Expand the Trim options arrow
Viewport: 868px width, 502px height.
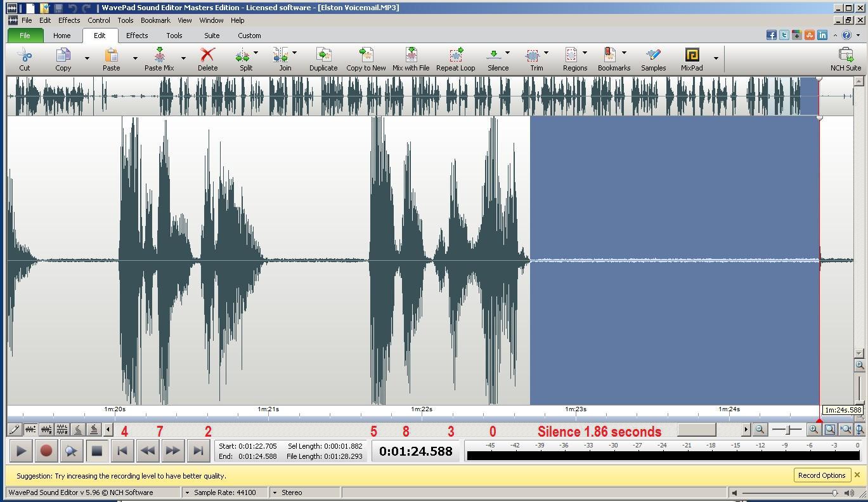click(546, 53)
